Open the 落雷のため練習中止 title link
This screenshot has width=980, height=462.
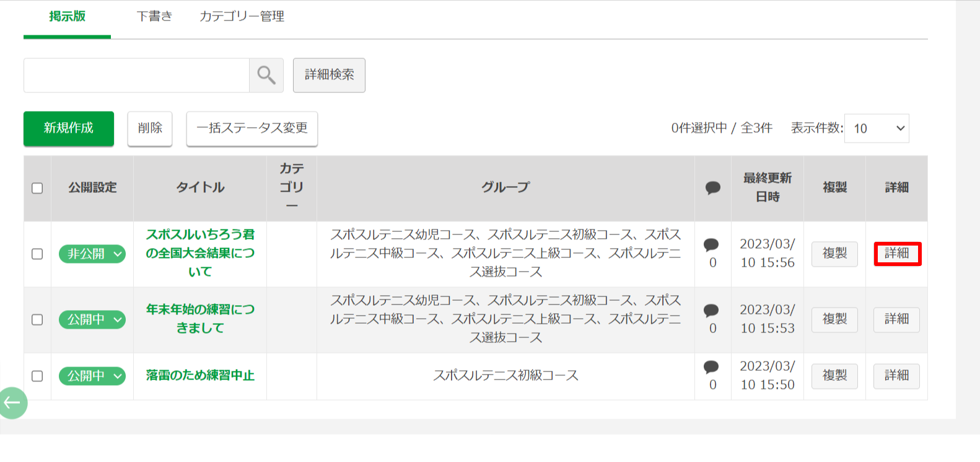(200, 375)
